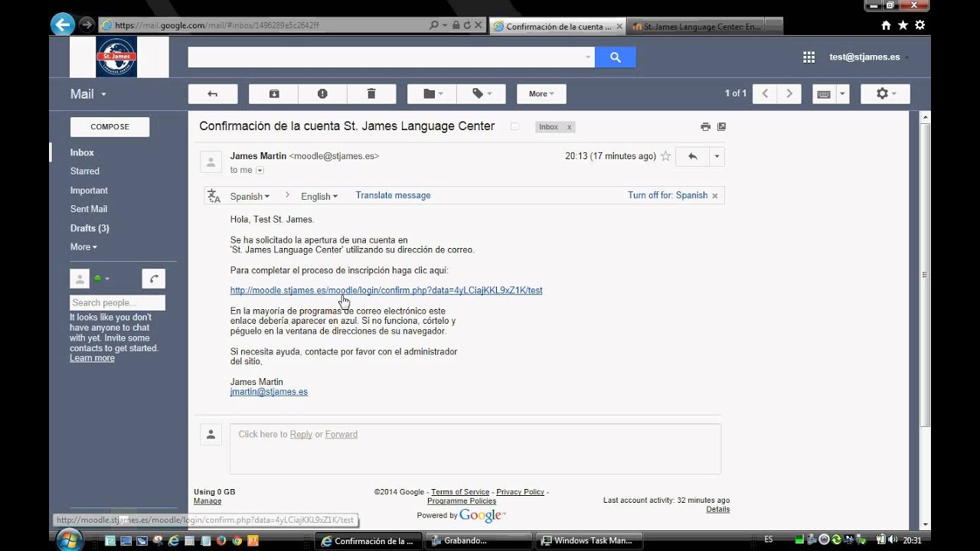Open Drafts (3) folder
The image size is (980, 551).
(x=90, y=228)
